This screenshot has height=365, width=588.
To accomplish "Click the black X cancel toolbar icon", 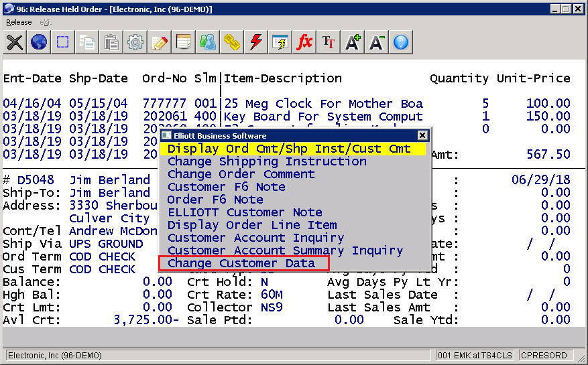I will [x=15, y=42].
